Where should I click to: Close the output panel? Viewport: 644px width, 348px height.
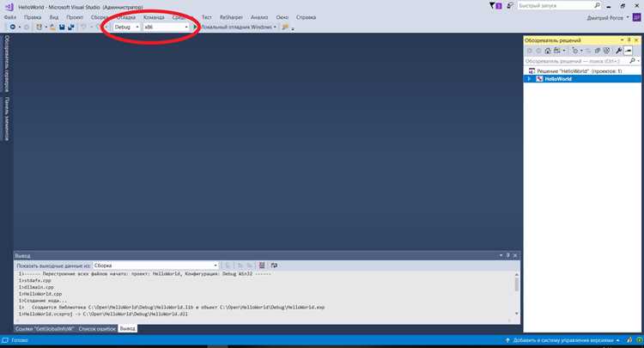coord(515,255)
